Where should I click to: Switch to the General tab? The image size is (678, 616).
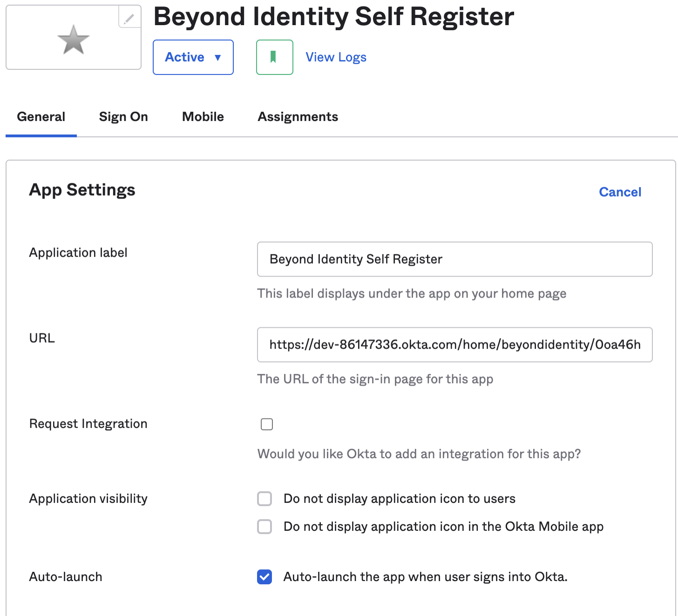41,117
